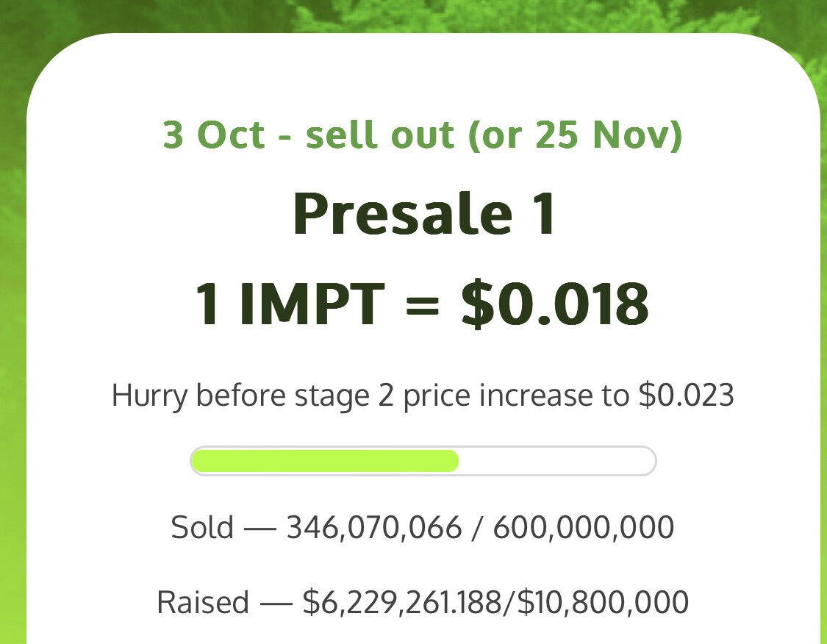The height and width of the screenshot is (644, 827).
Task: Click the filled green portion of progress bar
Action: tap(324, 461)
